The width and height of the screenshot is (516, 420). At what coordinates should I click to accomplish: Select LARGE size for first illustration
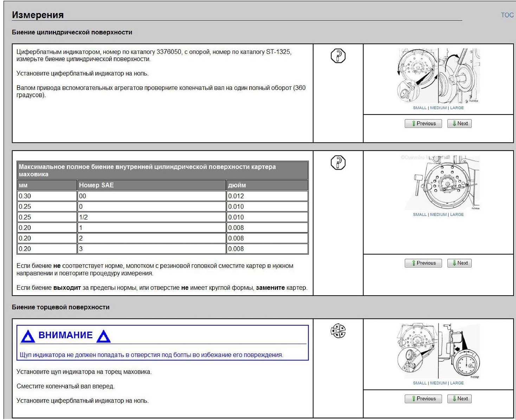pyautogui.click(x=457, y=108)
